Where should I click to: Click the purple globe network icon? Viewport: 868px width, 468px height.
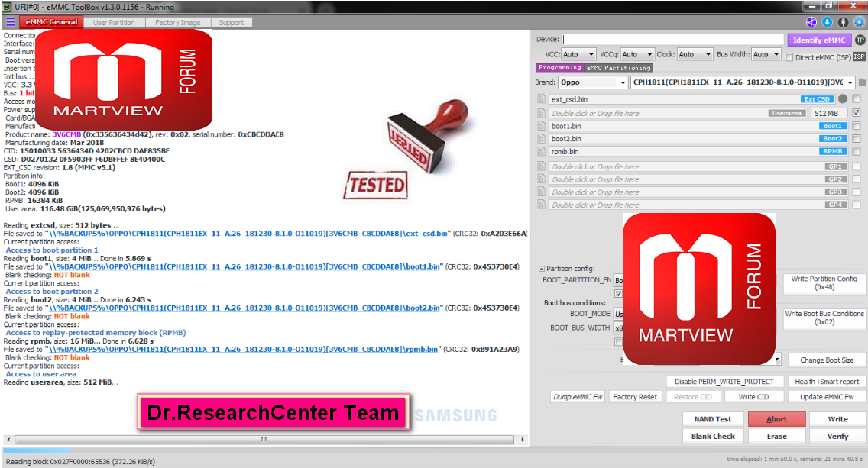point(811,22)
